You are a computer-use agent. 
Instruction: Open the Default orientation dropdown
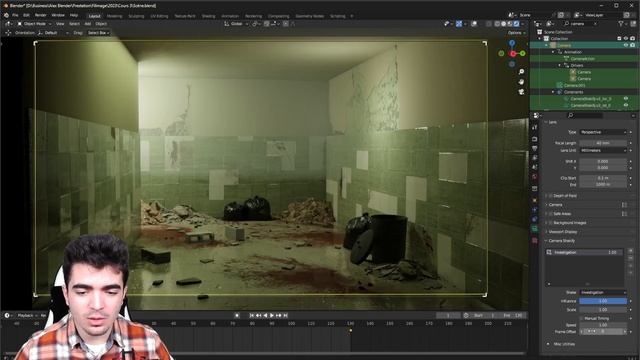(53, 33)
